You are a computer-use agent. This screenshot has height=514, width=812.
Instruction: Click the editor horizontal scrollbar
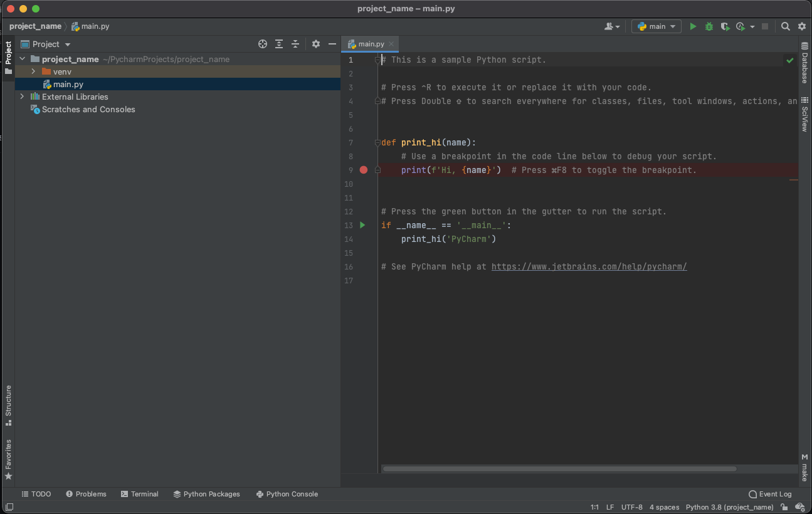(x=559, y=469)
